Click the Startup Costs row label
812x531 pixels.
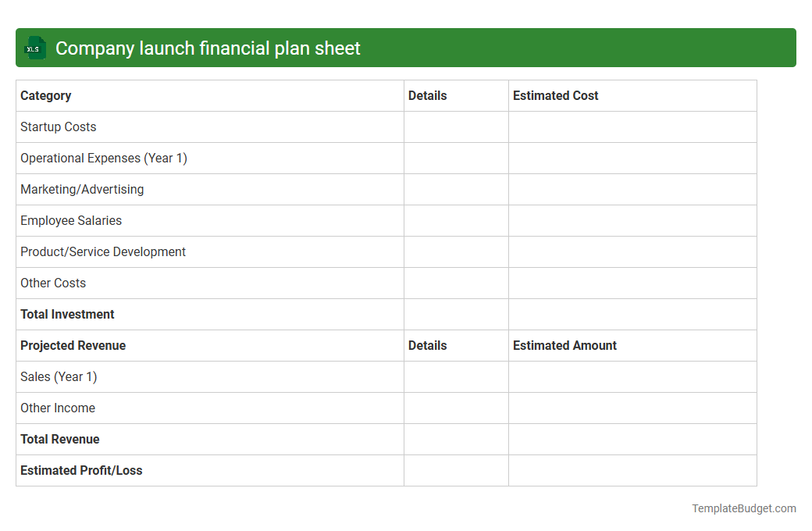coord(58,127)
